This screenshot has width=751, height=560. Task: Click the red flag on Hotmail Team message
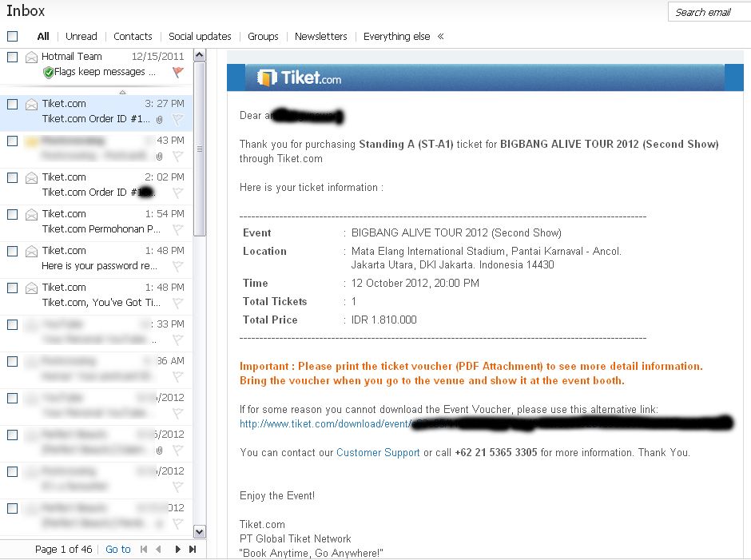(x=177, y=72)
